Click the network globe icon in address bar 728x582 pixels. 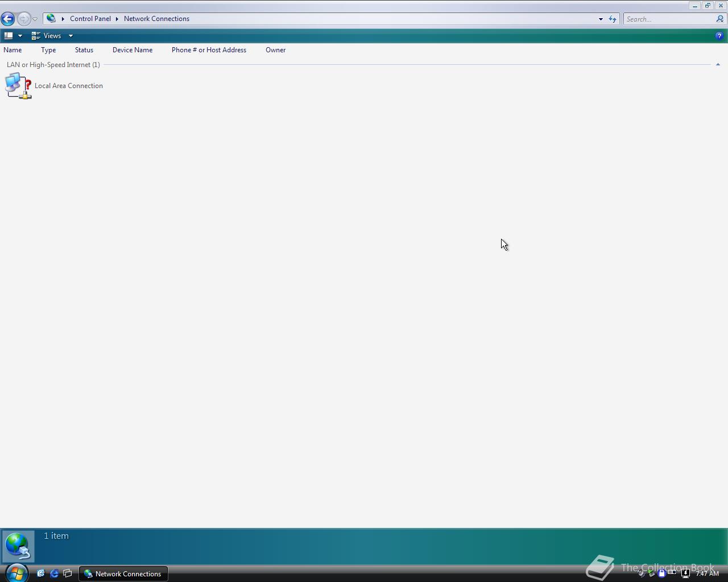point(51,19)
